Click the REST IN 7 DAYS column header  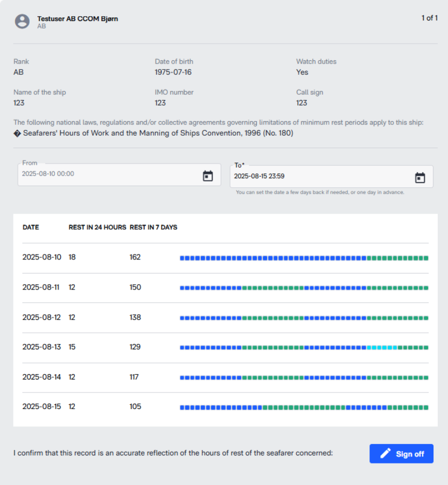153,227
